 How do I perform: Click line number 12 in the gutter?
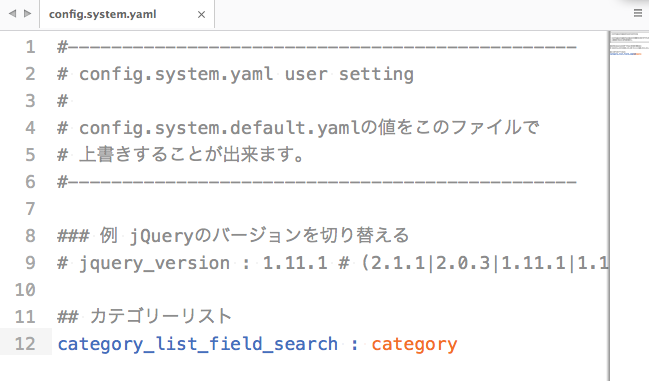click(25, 344)
